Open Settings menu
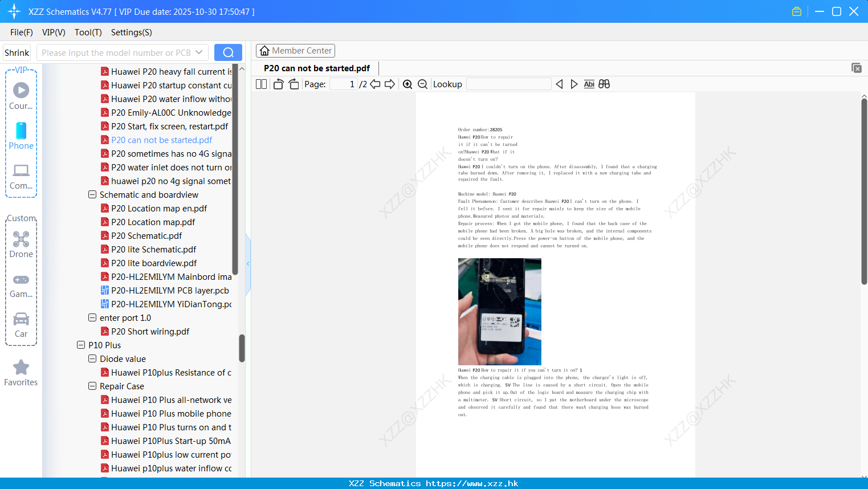This screenshot has height=489, width=868. [132, 32]
